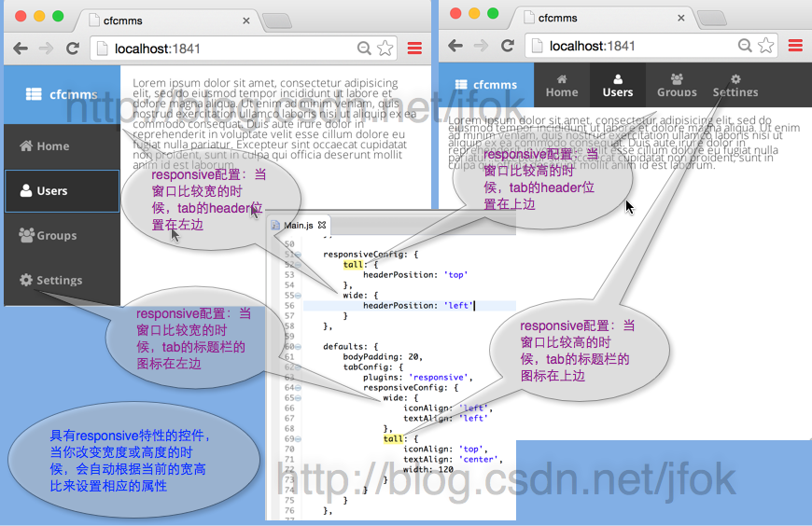Image resolution: width=812 pixels, height=526 pixels.
Task: Switch to Main.js editor tab
Action: [299, 225]
